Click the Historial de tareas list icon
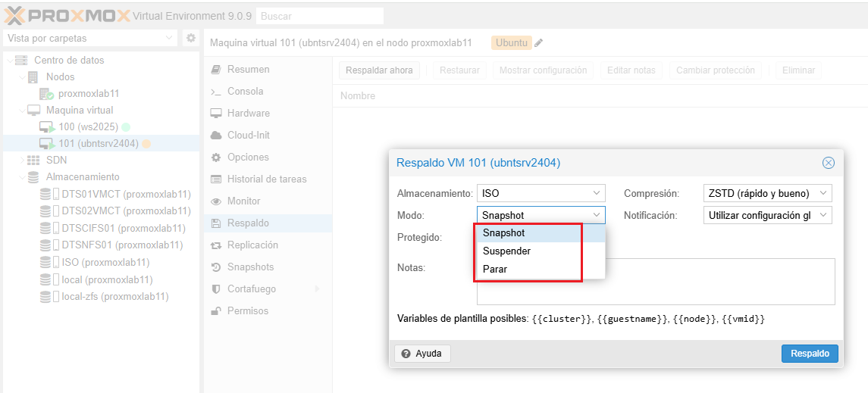868x393 pixels. click(216, 179)
